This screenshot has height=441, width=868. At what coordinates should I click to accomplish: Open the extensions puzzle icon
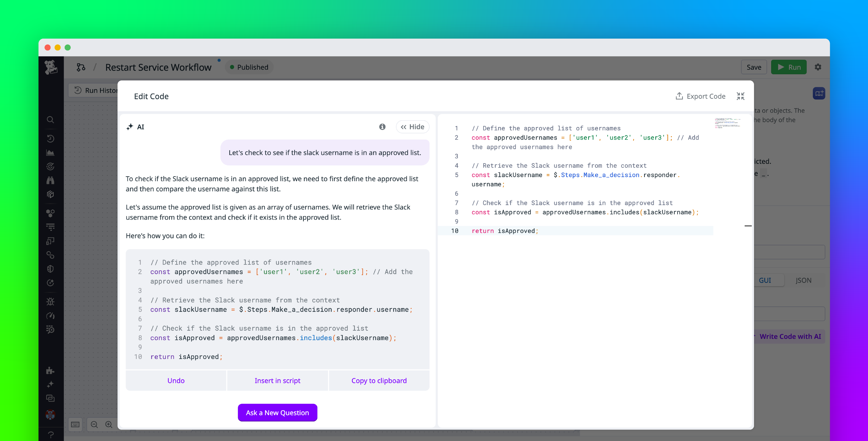coord(50,371)
